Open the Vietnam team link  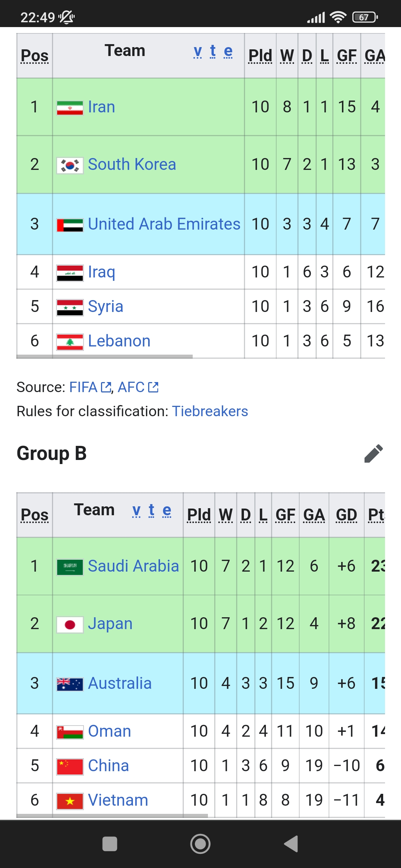(x=118, y=800)
